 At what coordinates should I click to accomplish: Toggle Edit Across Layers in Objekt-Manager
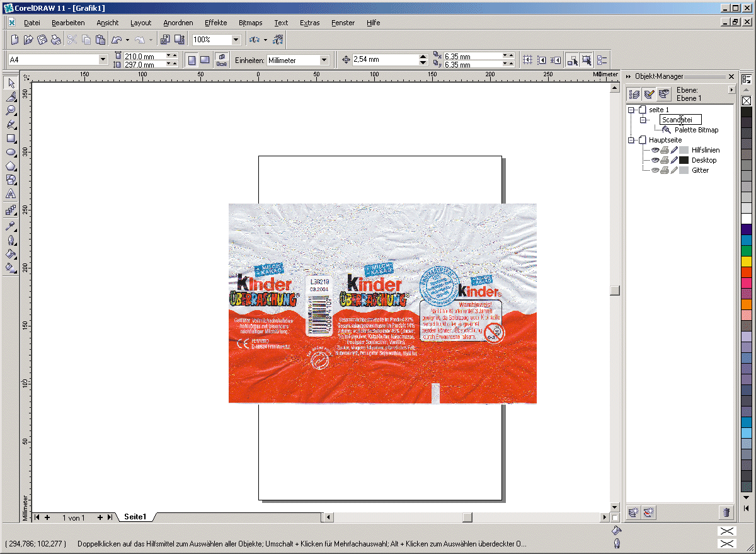649,94
